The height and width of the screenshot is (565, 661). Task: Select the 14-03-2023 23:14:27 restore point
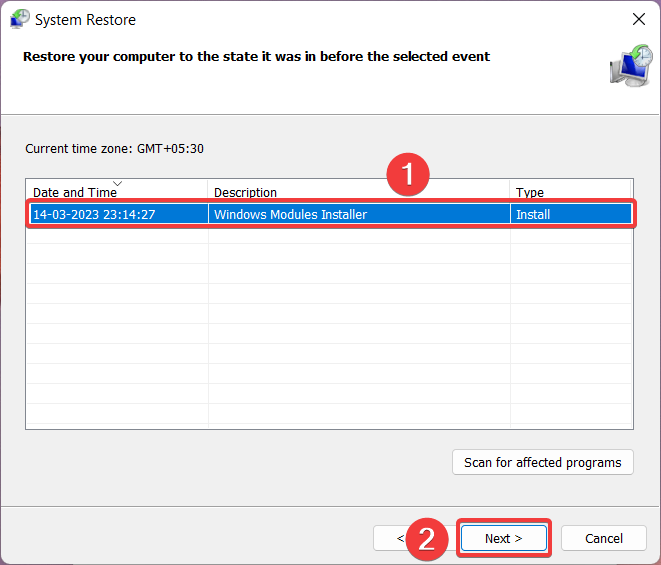pos(330,214)
